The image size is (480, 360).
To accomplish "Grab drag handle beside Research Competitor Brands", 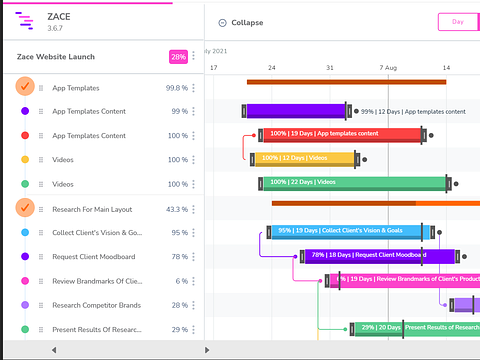I will point(41,305).
